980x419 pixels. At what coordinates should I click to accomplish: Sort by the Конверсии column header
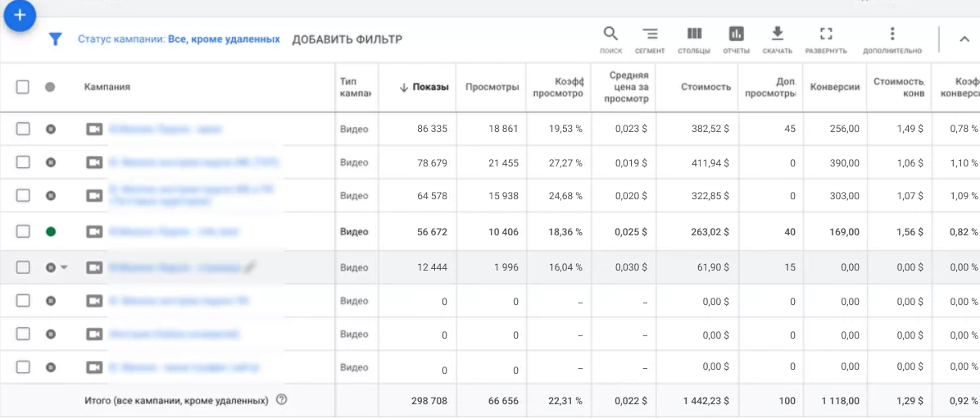coord(834,87)
